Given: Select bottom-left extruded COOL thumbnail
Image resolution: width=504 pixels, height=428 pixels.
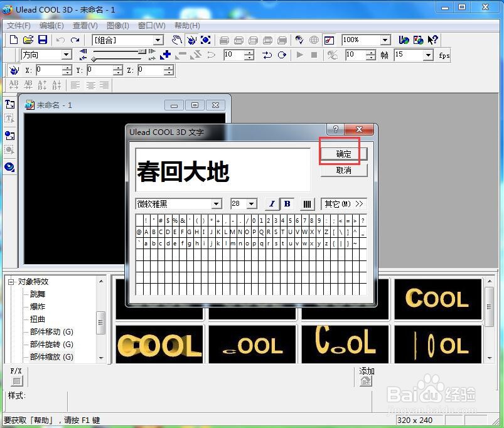Looking at the screenshot, I should (159, 345).
